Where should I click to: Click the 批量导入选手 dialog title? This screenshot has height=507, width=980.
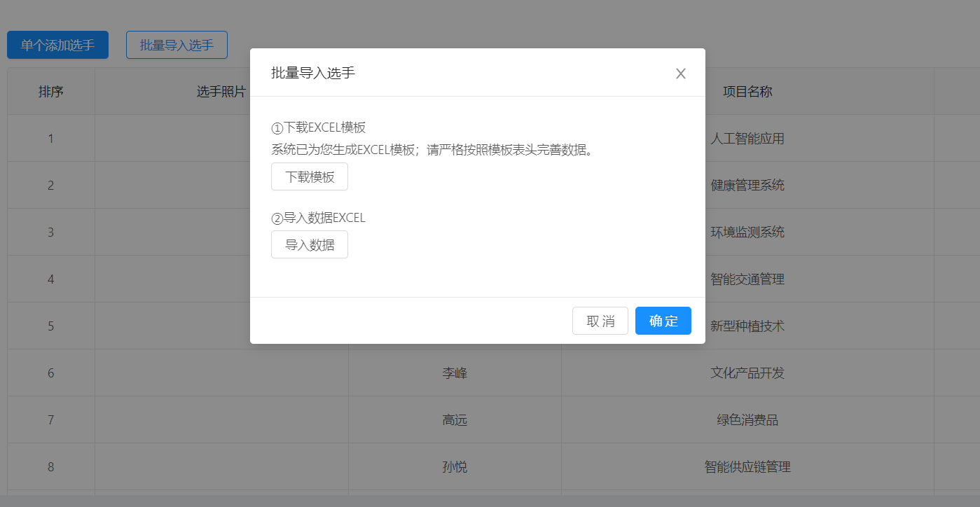(313, 72)
